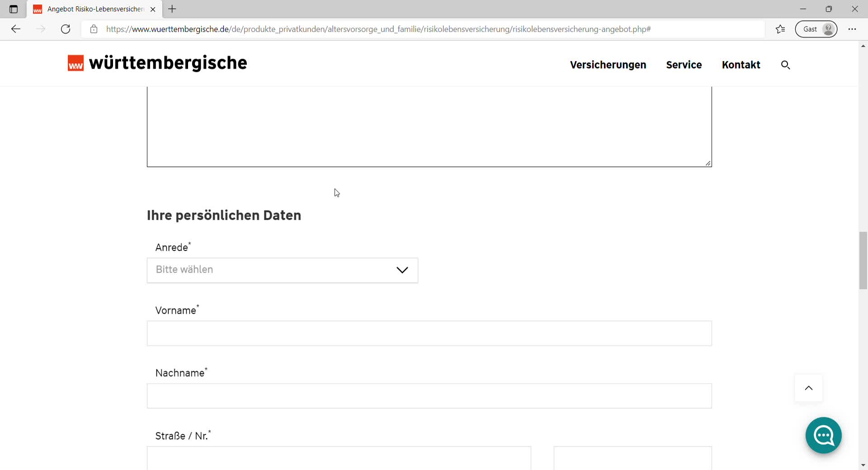
Task: Open the Versicherungen menu
Action: [x=608, y=65]
